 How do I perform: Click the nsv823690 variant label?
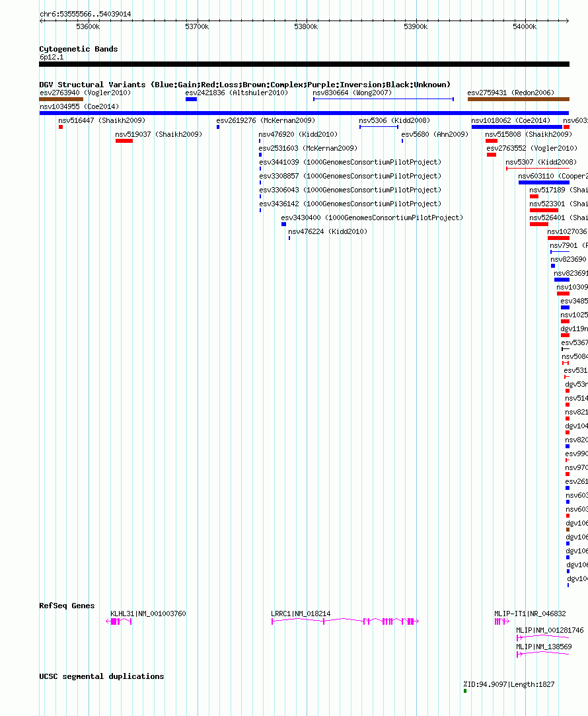click(568, 259)
